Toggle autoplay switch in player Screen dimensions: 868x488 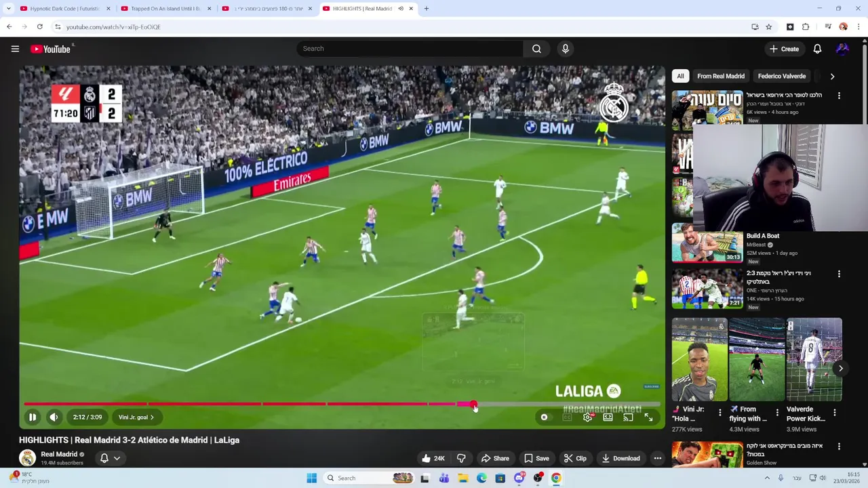545,418
